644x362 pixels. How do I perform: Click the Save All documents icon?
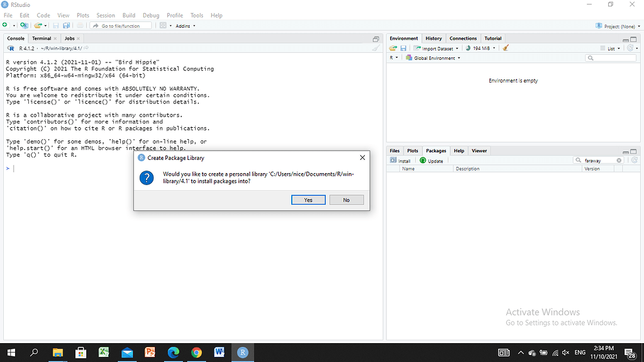(66, 26)
